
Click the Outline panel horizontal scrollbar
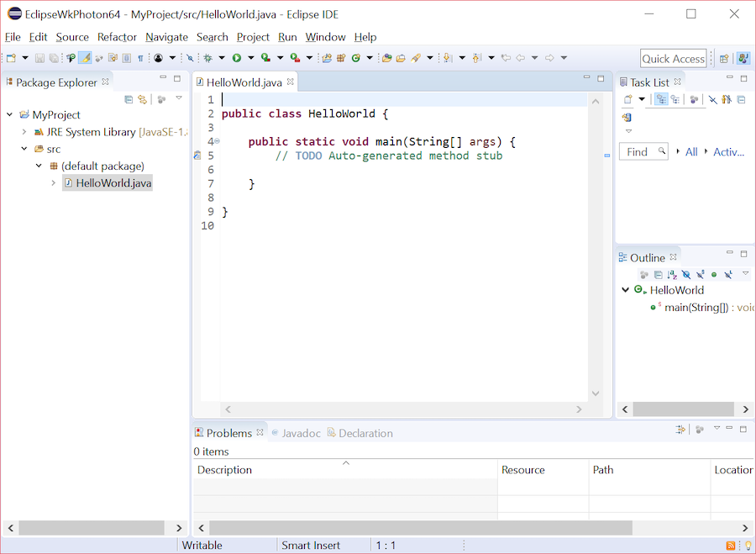click(684, 409)
